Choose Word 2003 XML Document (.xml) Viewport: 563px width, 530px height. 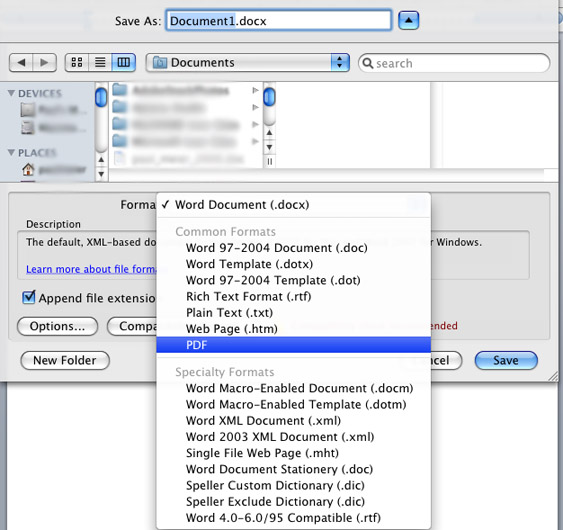tap(293, 437)
